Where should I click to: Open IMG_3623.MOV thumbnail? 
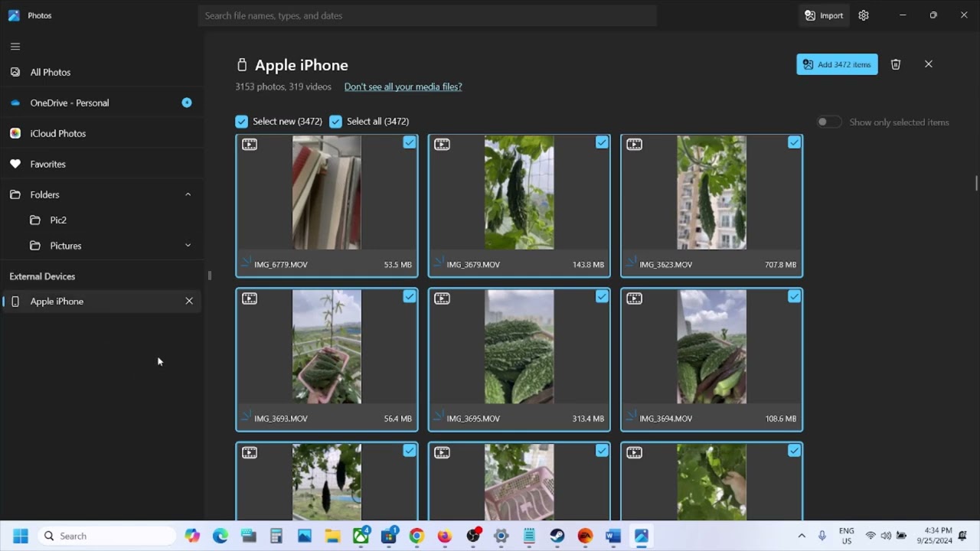click(711, 193)
